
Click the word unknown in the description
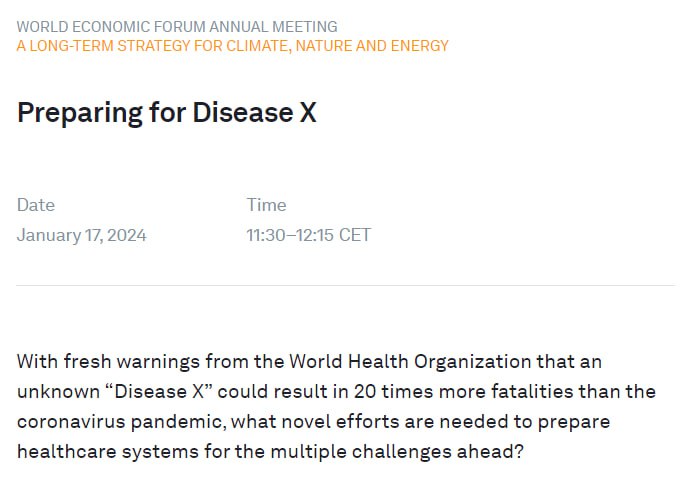point(58,391)
